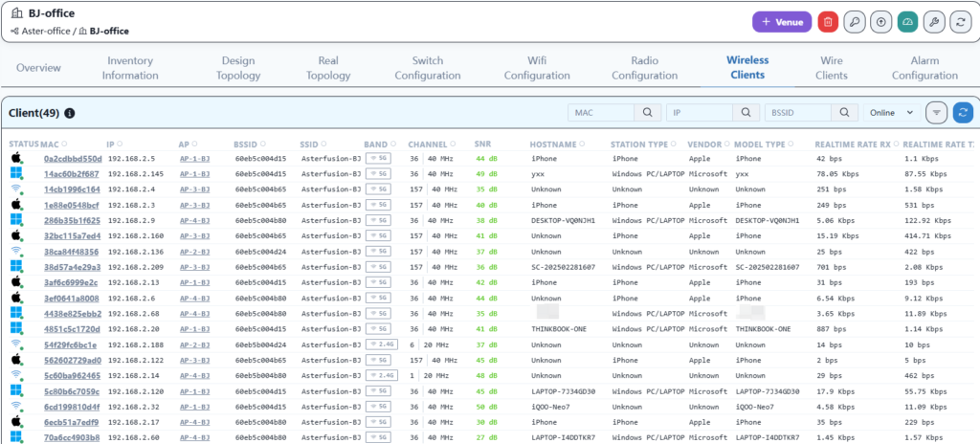This screenshot has height=444, width=980.
Task: Open the Online status dropdown
Action: [890, 113]
